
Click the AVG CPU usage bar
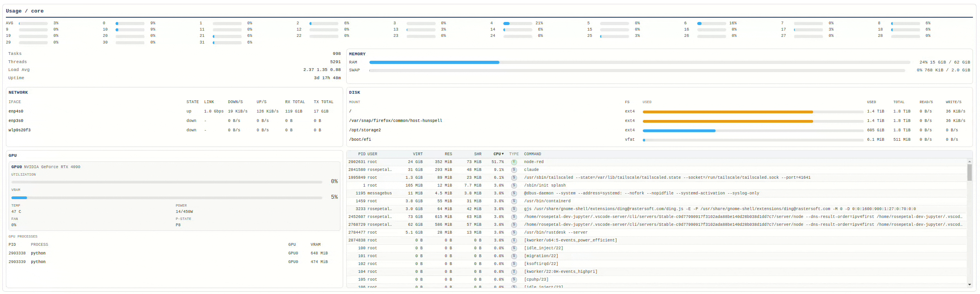pos(33,24)
